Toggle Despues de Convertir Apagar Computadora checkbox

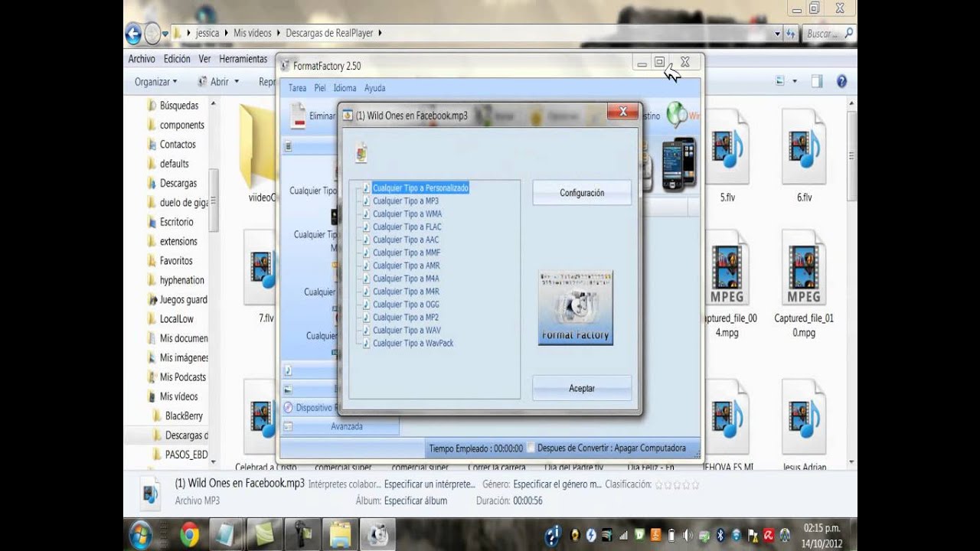pyautogui.click(x=532, y=448)
